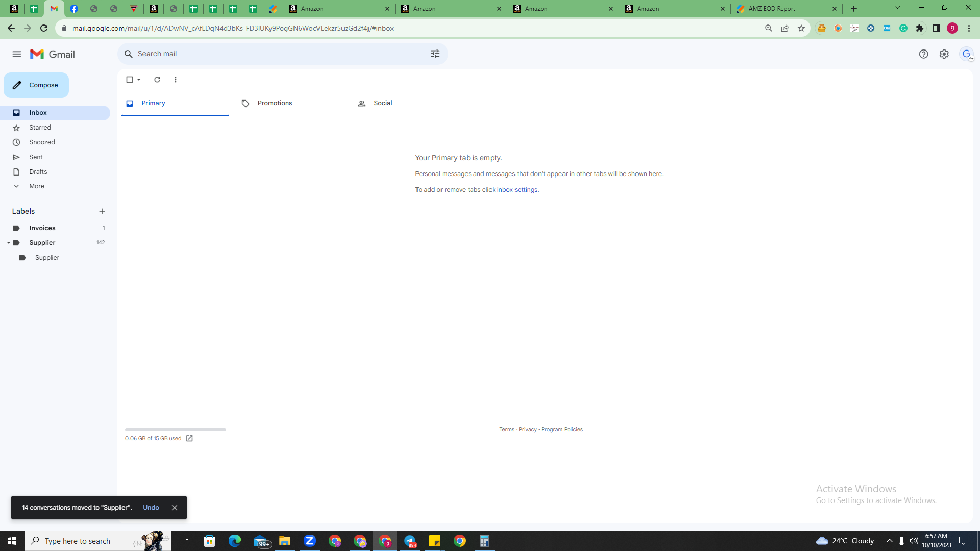The width and height of the screenshot is (980, 551).
Task: Open the Google account avatar in Gmail
Action: (967, 54)
